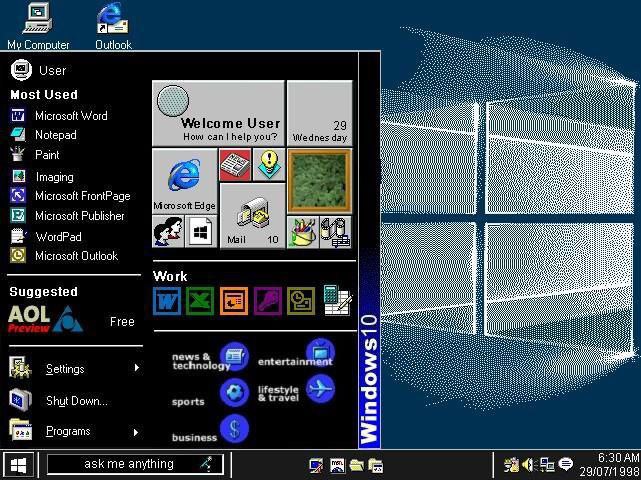
Task: Open Notepad from Most Used list
Action: [43, 135]
